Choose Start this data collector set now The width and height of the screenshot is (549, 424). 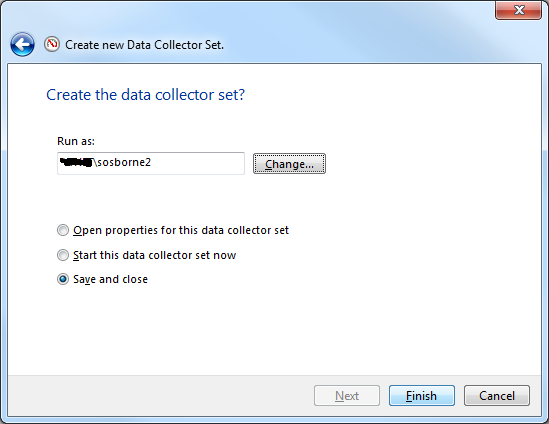(x=63, y=255)
